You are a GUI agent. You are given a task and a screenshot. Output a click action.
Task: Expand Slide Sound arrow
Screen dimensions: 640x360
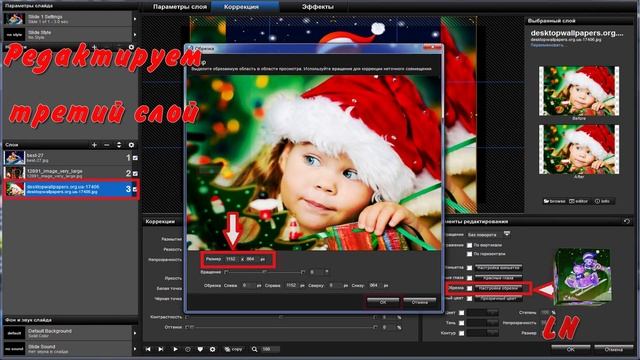(x=135, y=349)
